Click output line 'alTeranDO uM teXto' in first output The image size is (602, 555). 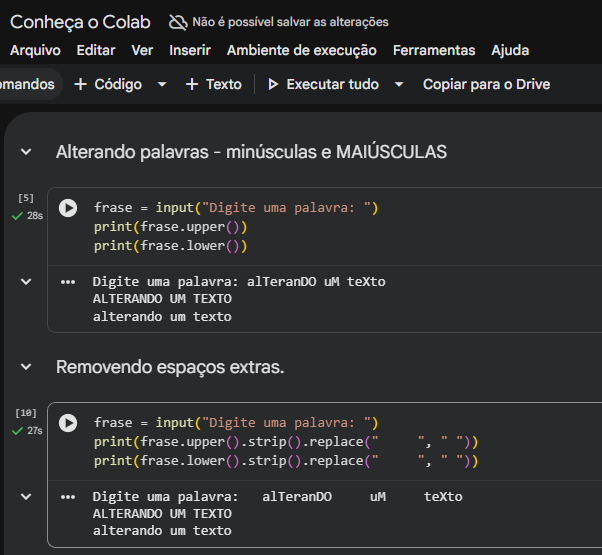click(316, 282)
